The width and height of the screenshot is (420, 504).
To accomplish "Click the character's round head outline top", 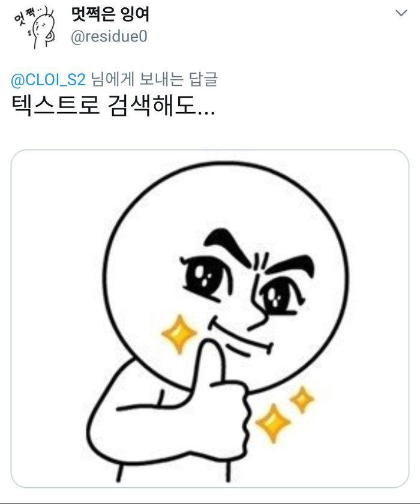I will click(x=227, y=164).
